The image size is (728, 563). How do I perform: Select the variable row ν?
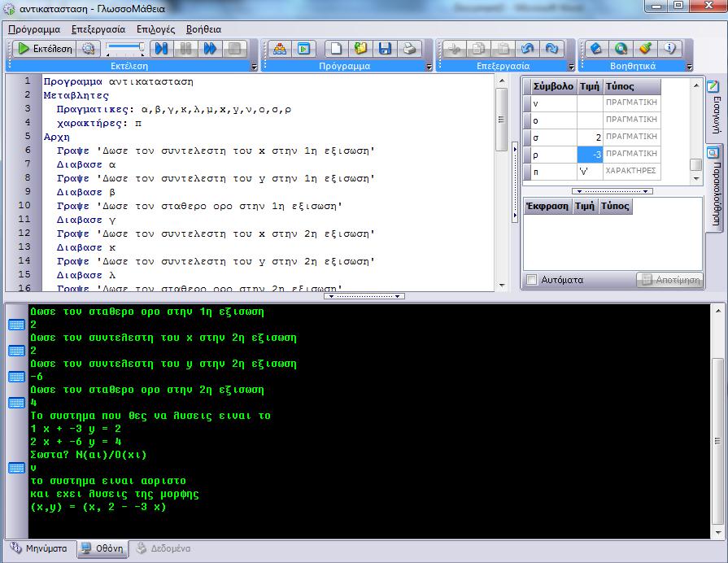click(592, 103)
